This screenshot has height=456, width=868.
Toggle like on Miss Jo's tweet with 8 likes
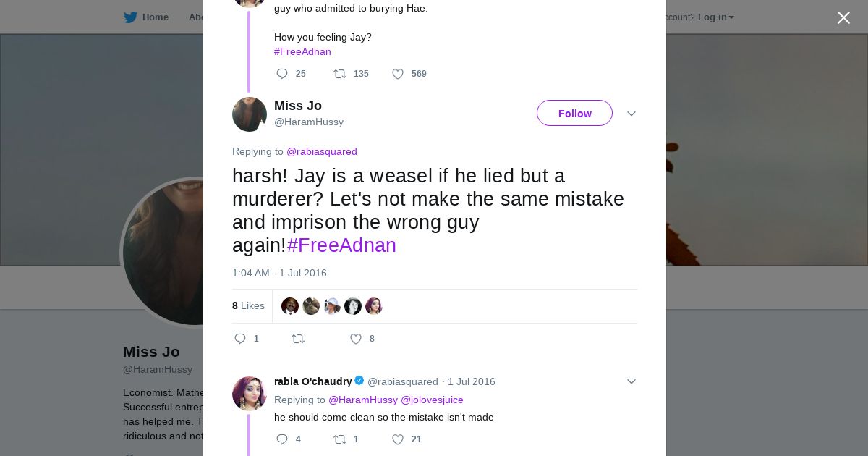point(356,339)
